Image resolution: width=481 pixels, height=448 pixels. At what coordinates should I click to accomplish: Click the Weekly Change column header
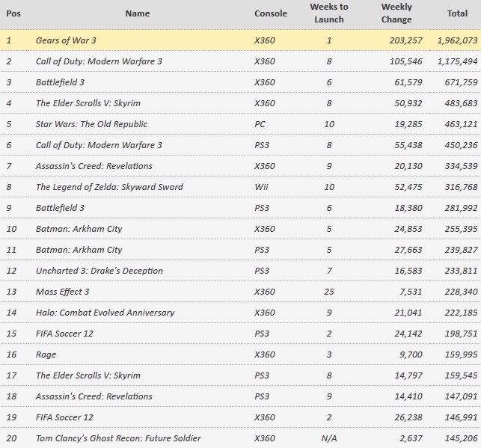pos(396,13)
